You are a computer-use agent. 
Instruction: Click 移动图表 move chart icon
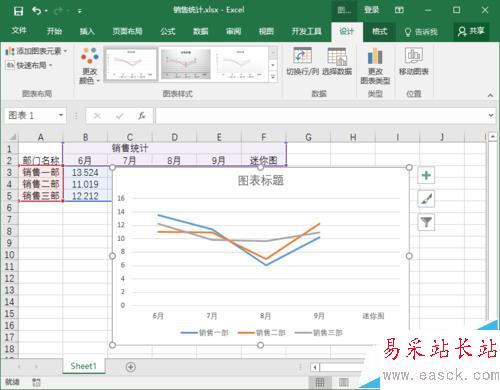[x=414, y=62]
